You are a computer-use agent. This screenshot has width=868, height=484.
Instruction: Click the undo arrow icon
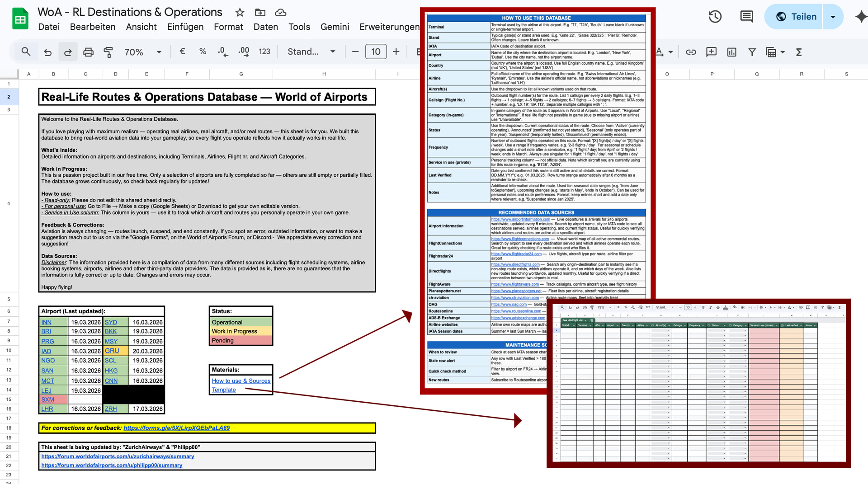[47, 52]
